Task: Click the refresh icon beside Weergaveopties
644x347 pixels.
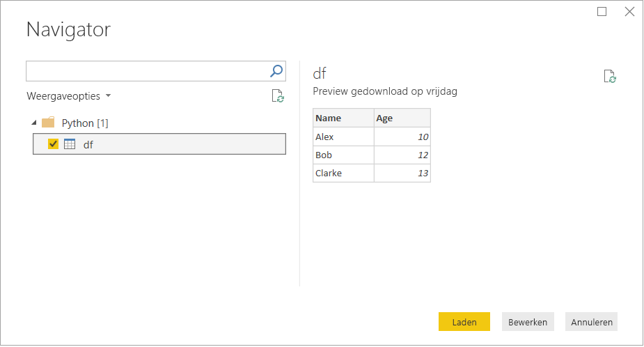Action: 277,96
